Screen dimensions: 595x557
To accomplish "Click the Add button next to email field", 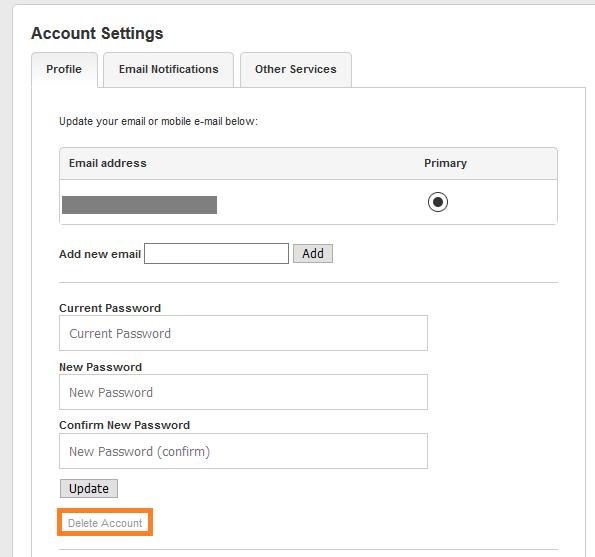I will point(313,253).
